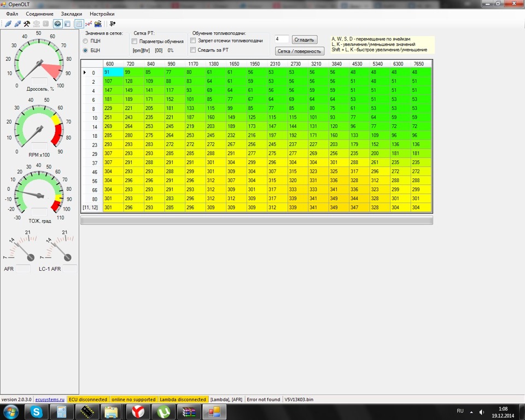Open the Закладки menu
This screenshot has height=420, width=525.
(x=72, y=14)
